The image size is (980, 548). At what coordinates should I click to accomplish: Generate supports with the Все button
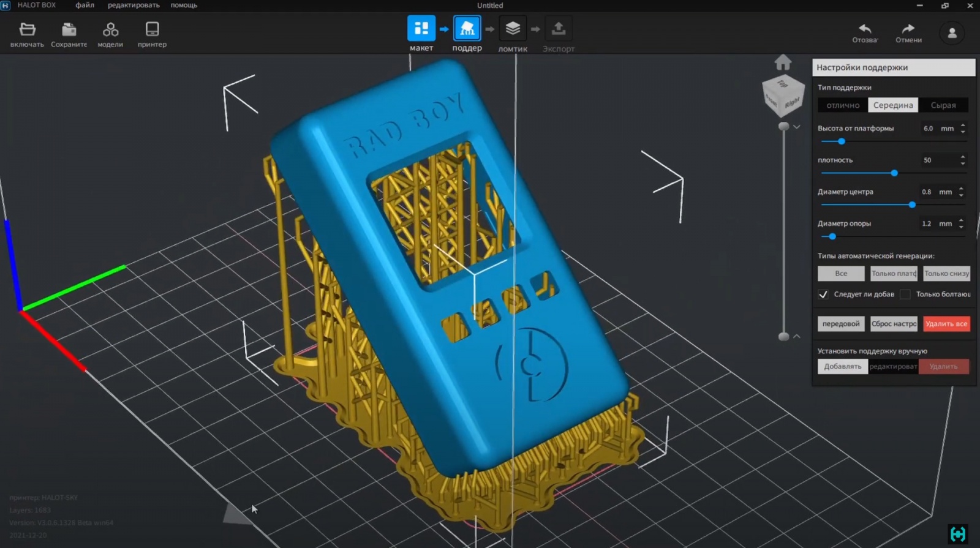841,274
